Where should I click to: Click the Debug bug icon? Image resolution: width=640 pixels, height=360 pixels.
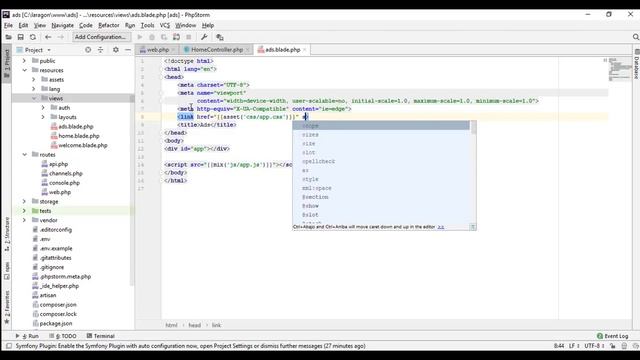pos(152,37)
